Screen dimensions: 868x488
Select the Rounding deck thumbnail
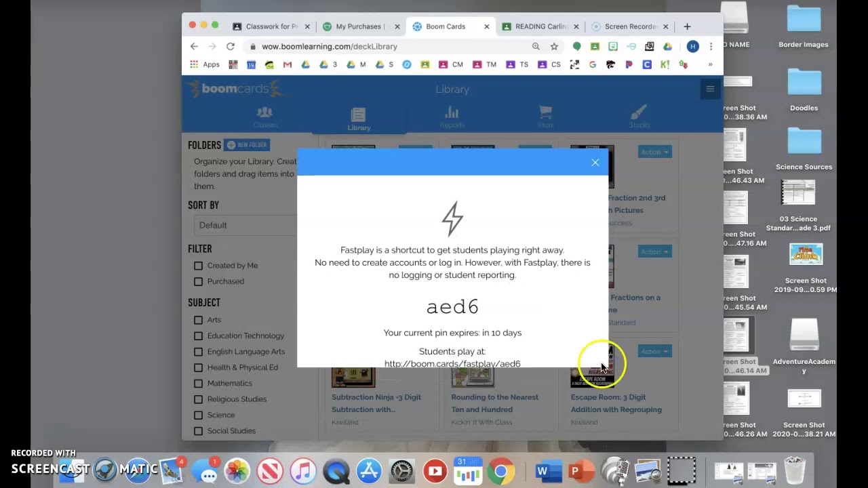coord(473,377)
